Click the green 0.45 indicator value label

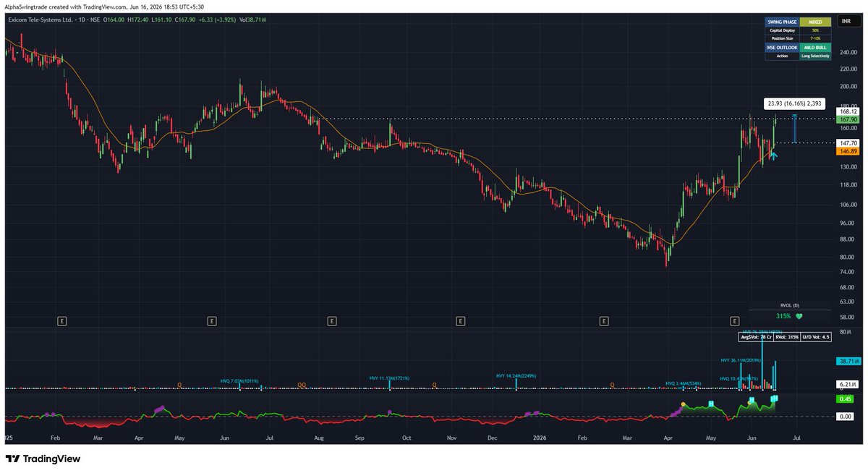click(845, 399)
